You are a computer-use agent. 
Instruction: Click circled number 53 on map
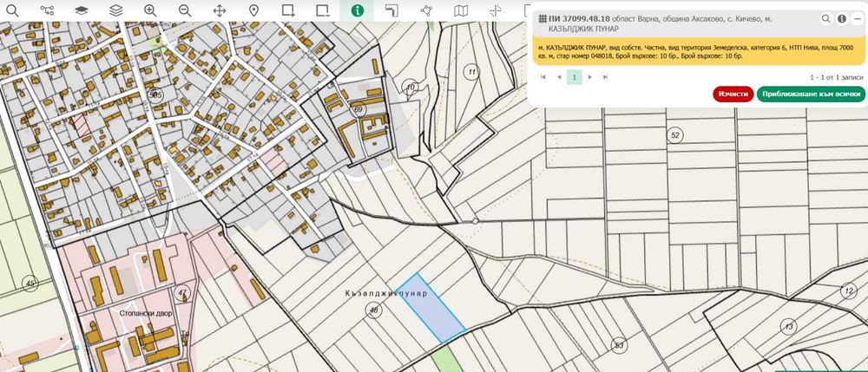pyautogui.click(x=620, y=346)
